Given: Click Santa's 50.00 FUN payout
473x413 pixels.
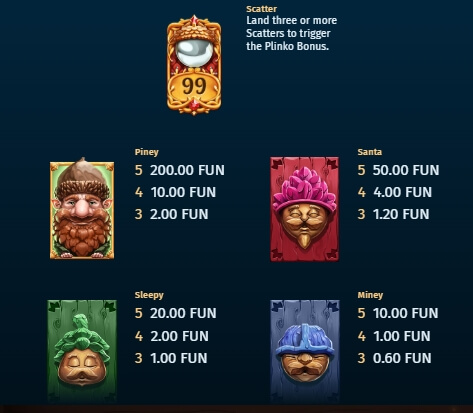Looking at the screenshot, I should pyautogui.click(x=406, y=170).
